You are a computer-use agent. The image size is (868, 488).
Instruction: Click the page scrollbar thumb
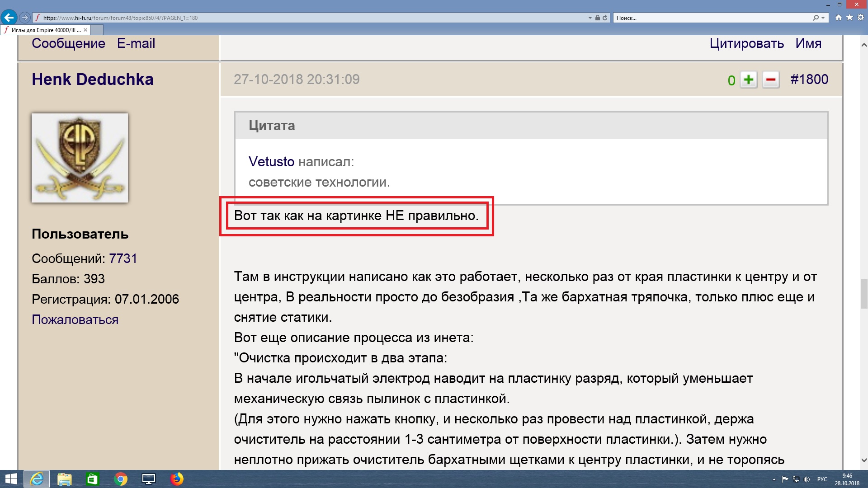[x=864, y=294]
